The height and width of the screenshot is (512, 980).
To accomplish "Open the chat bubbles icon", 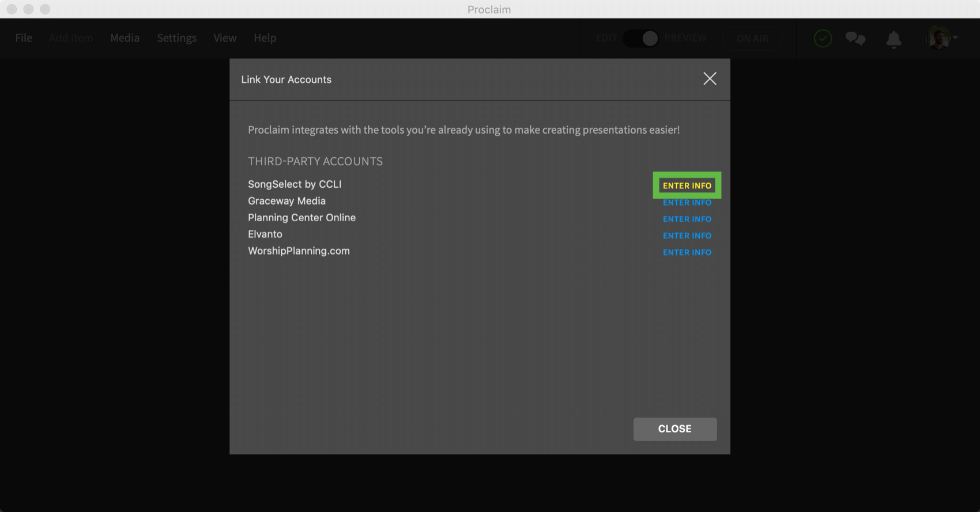I will pyautogui.click(x=855, y=39).
